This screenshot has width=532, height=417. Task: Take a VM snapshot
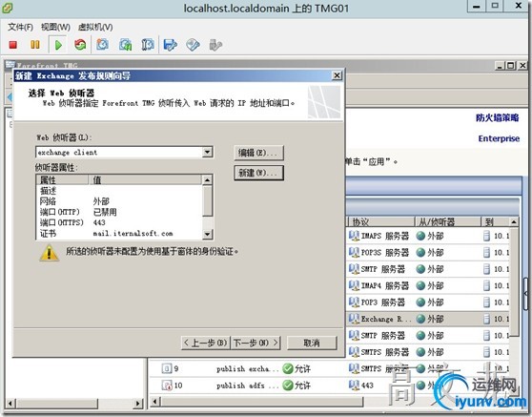102,45
